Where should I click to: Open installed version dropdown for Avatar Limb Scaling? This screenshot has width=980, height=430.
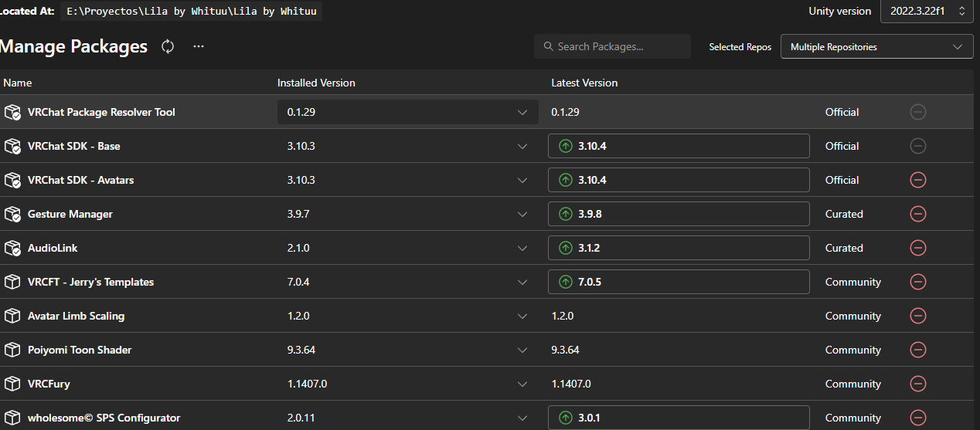408,316
